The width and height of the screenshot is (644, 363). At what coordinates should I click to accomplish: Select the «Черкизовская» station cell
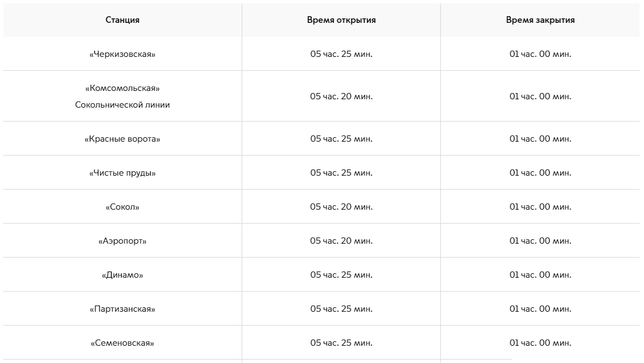[122, 54]
